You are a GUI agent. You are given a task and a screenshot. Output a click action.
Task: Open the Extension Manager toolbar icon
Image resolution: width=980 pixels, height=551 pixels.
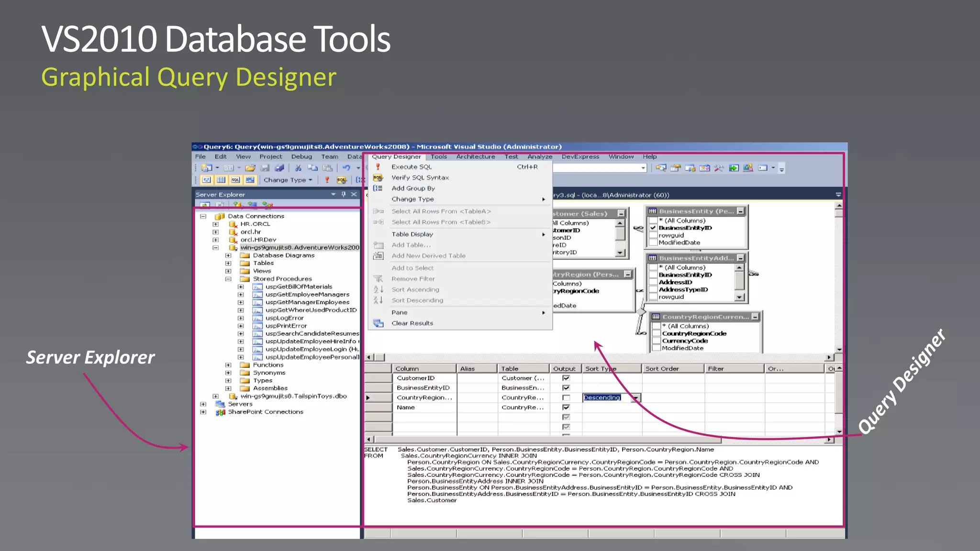click(748, 168)
